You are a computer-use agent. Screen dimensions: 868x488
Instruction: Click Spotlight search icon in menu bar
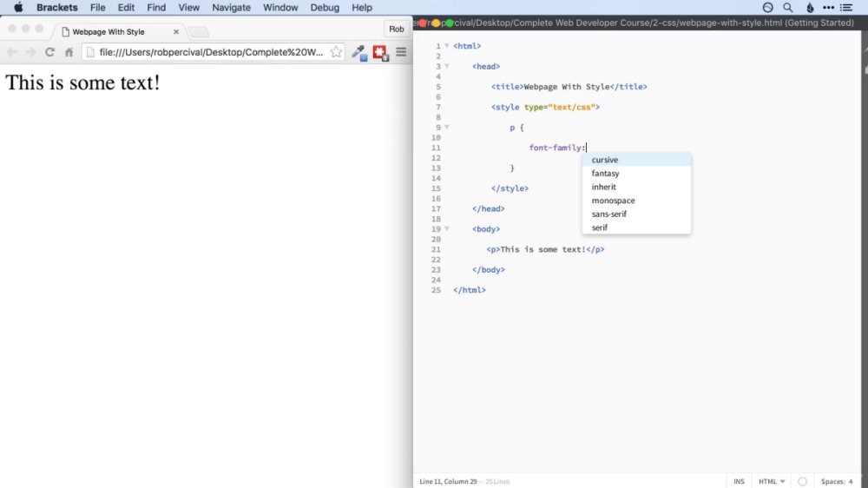tap(788, 7)
